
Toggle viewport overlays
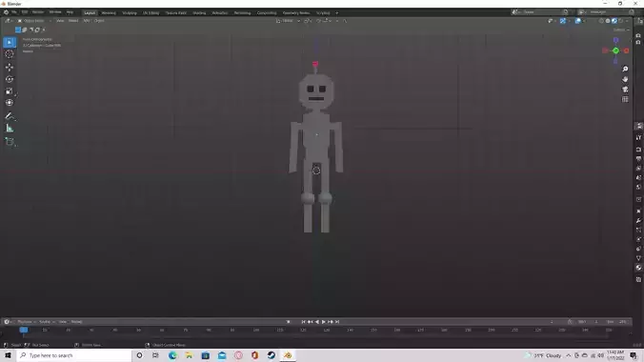coord(578,21)
